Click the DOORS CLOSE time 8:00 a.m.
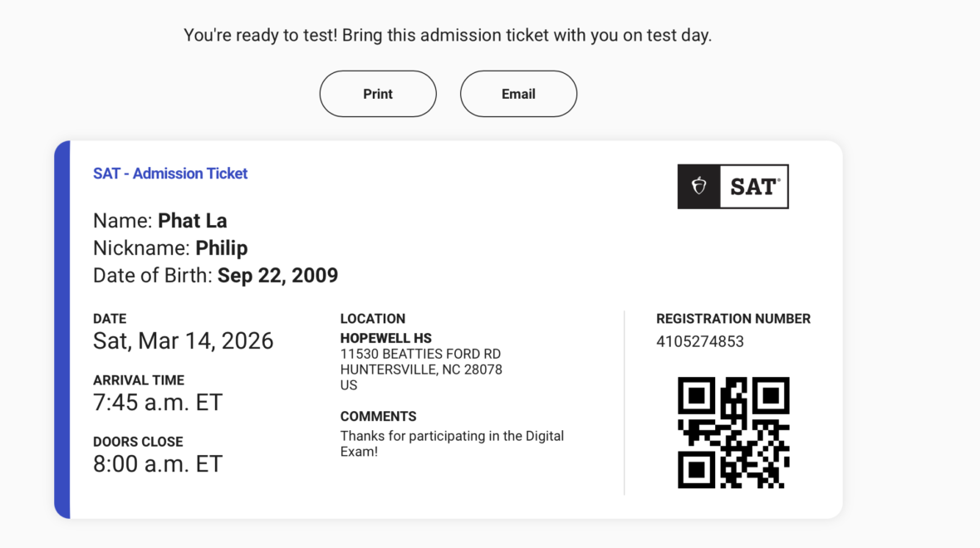Image resolution: width=980 pixels, height=548 pixels. click(x=158, y=463)
